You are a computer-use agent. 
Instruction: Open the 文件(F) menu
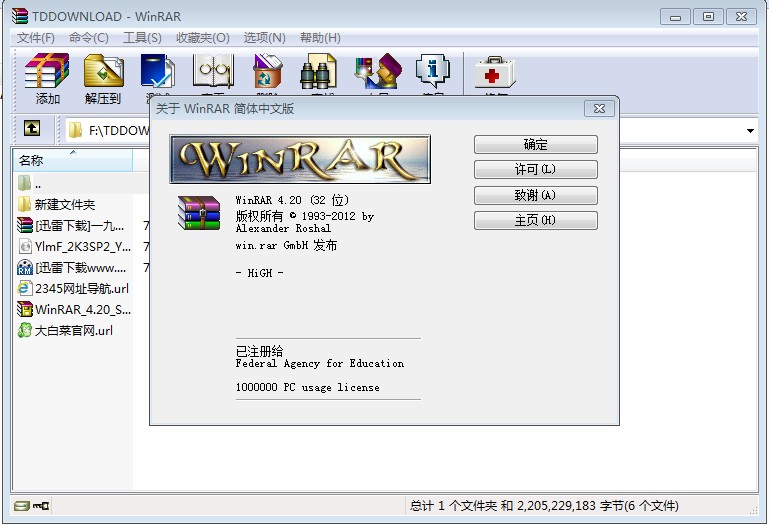click(36, 38)
